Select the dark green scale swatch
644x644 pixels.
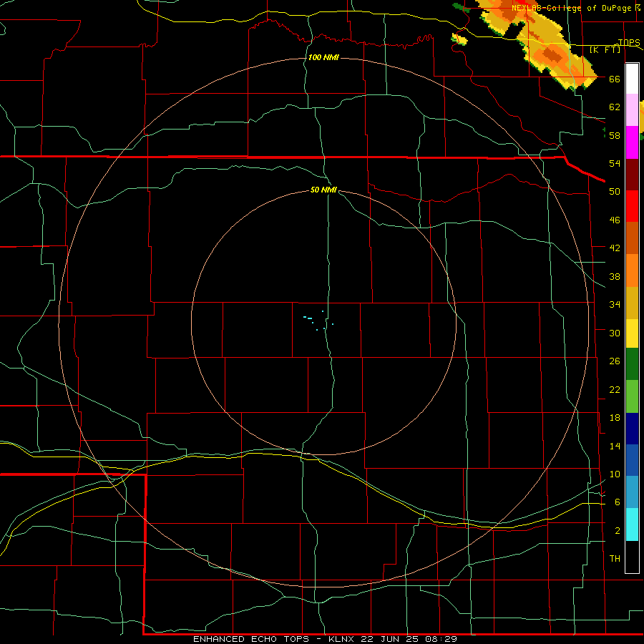pyautogui.click(x=632, y=364)
